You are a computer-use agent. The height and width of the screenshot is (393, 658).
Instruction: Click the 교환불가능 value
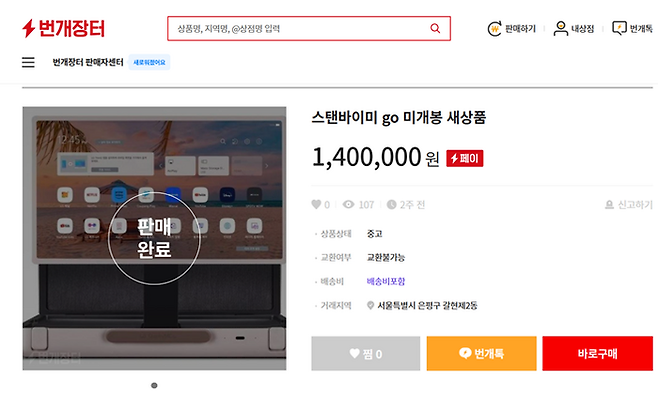click(386, 257)
